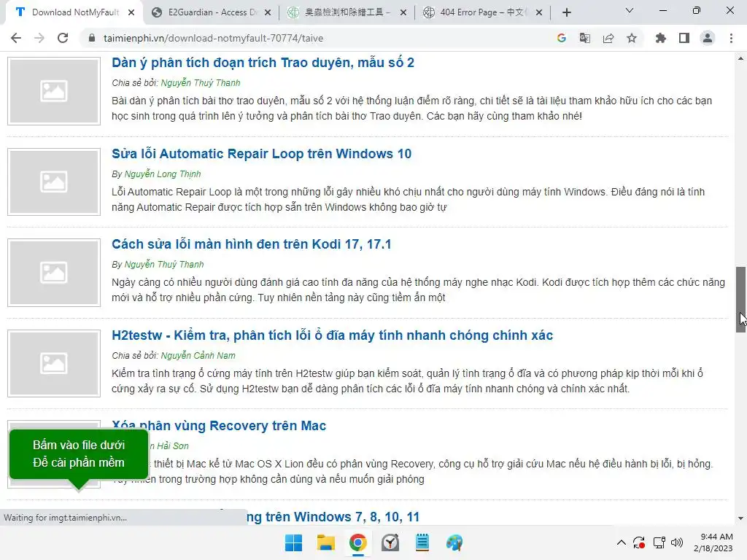Open the H2testw article link

(333, 335)
